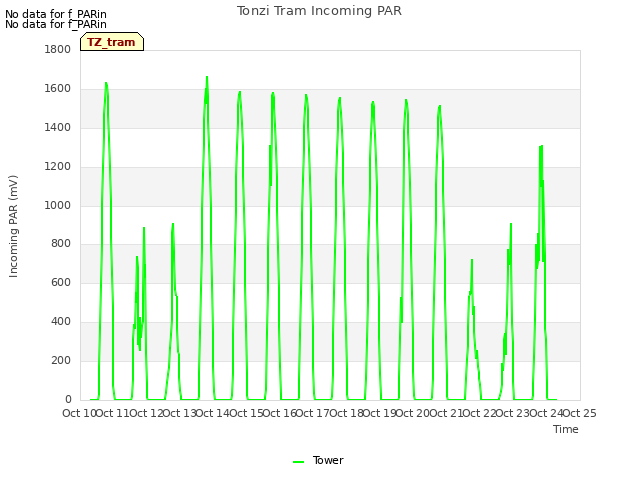640x480 pixels.
Task: Click the Oct 10 x-axis date label
Action: click(79, 413)
